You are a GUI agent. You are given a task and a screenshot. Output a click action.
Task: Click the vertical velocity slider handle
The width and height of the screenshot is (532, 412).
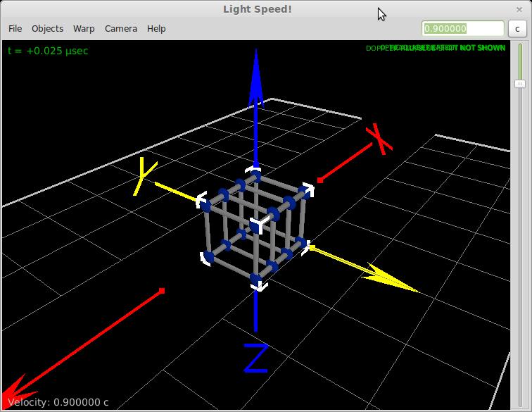point(521,83)
